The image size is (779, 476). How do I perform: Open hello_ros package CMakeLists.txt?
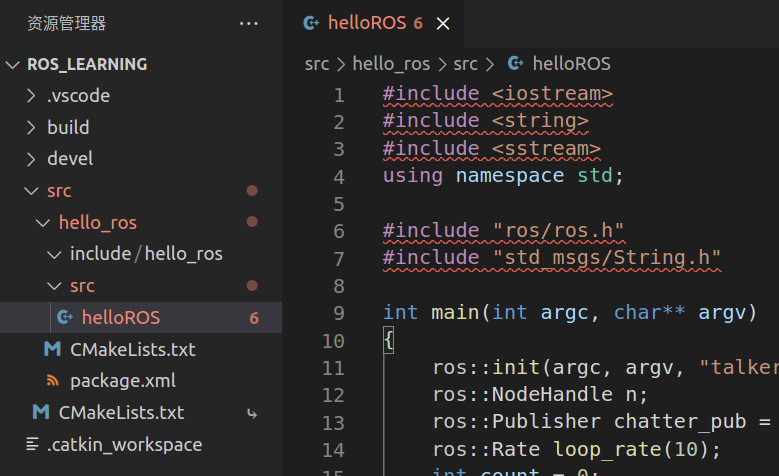coord(133,349)
